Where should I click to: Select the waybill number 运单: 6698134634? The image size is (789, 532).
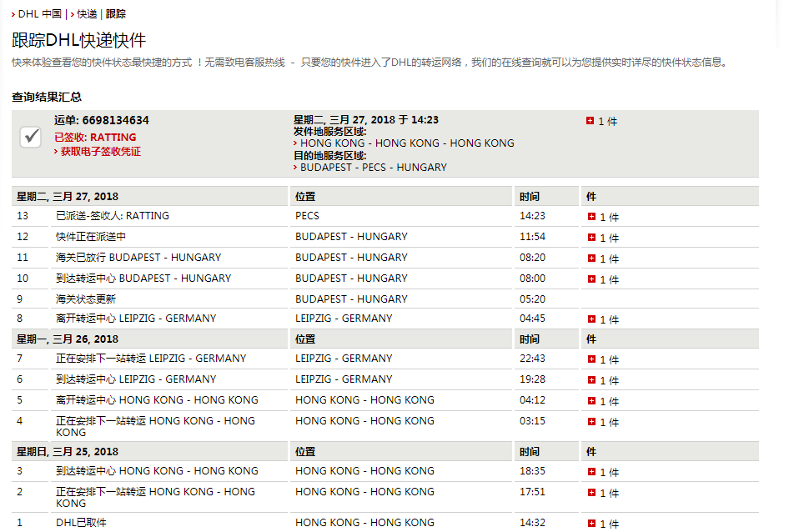point(102,120)
